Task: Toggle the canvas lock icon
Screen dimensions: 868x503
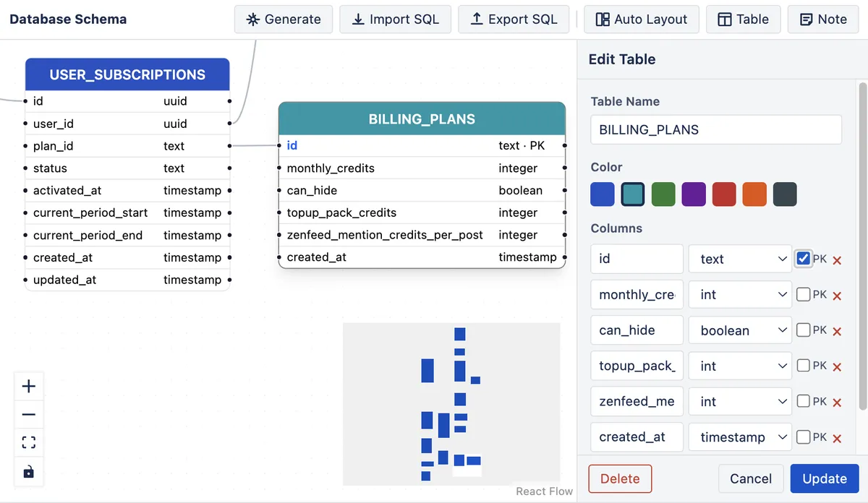Action: [29, 471]
